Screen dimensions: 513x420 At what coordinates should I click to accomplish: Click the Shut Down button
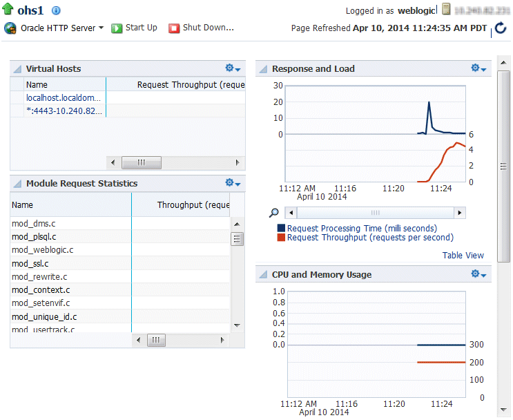click(201, 28)
